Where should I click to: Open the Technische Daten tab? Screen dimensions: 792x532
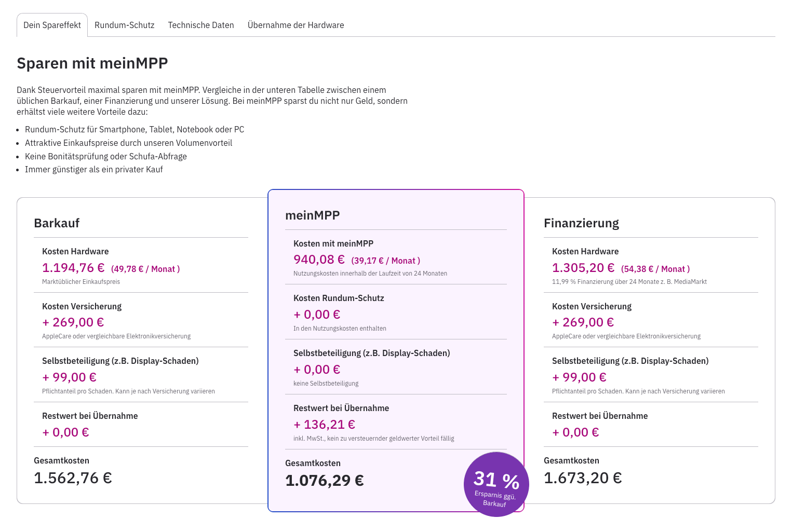(x=200, y=25)
